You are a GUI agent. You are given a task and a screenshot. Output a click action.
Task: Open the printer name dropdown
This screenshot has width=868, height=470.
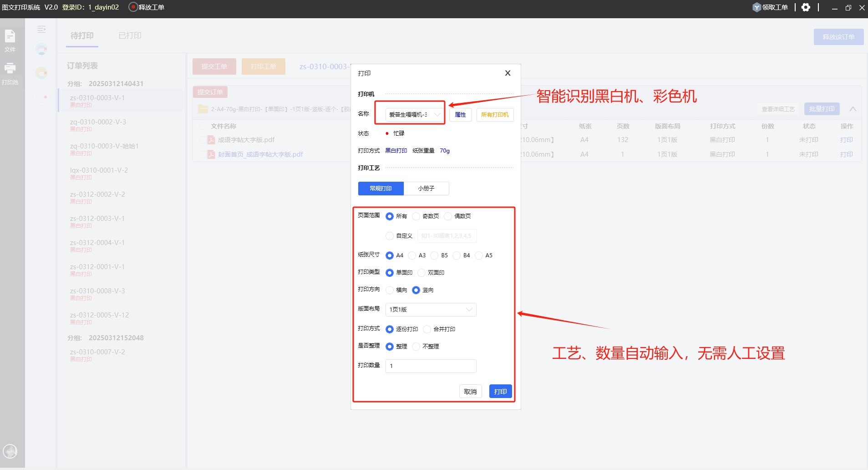click(x=414, y=115)
